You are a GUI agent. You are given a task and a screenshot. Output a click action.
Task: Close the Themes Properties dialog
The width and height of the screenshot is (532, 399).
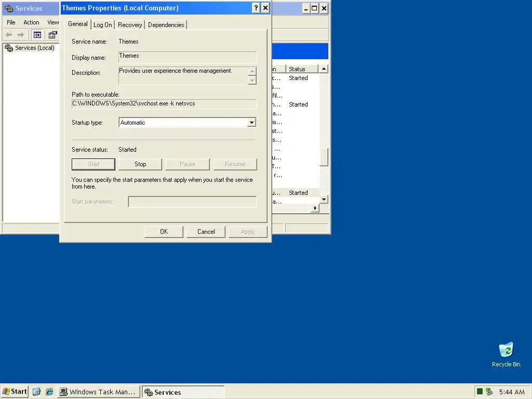click(x=265, y=8)
